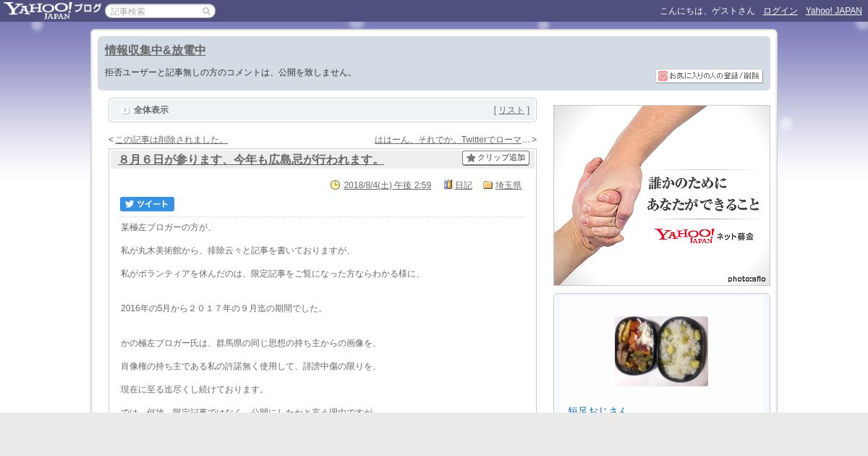Select the line 某極左ブロガーの方が
The width and height of the screenshot is (868, 456).
click(x=167, y=227)
